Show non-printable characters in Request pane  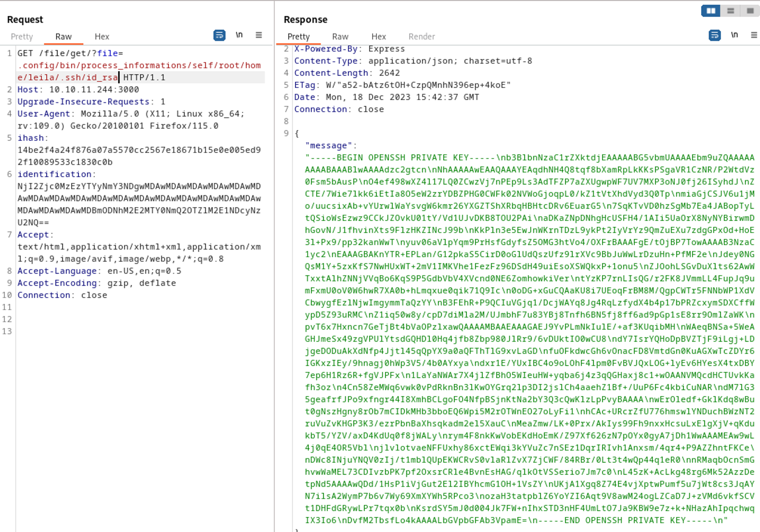(x=239, y=35)
